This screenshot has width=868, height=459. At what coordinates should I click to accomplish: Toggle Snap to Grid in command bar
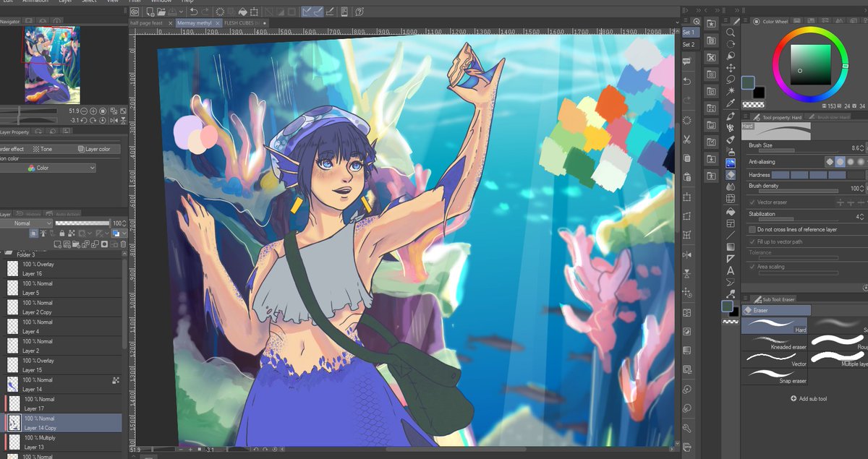(331, 12)
